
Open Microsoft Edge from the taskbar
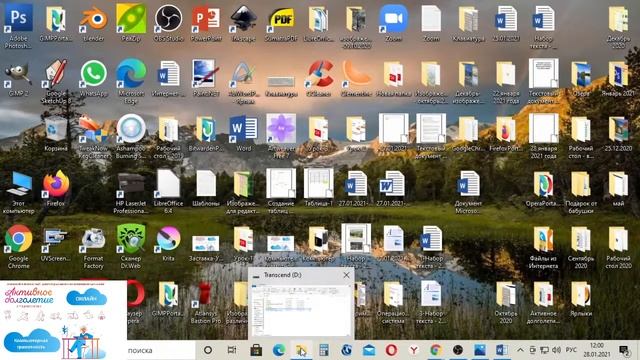[x=279, y=350]
